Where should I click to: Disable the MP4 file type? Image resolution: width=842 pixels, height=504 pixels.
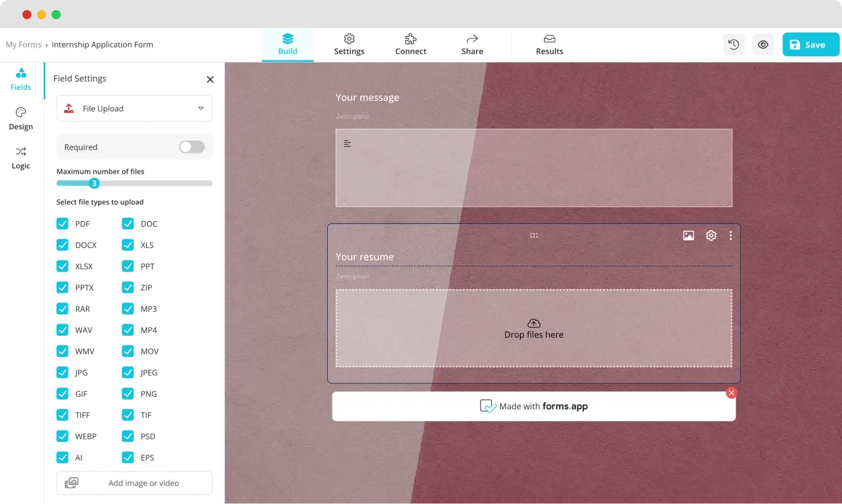(x=127, y=330)
